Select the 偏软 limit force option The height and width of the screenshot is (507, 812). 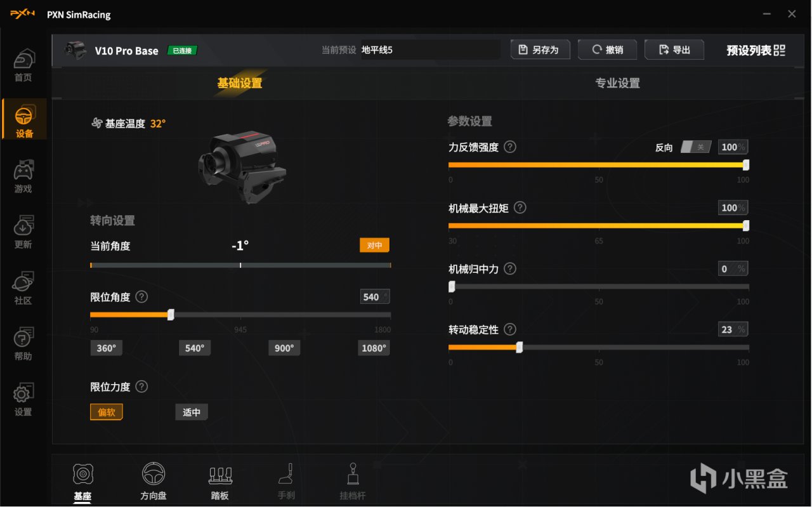point(107,412)
